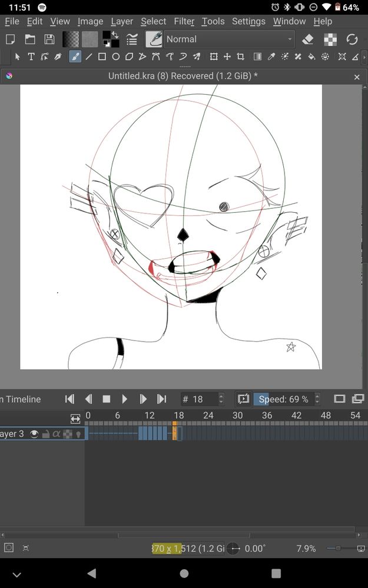Pick the Crop tool
This screenshot has height=588, width=368.
point(240,57)
